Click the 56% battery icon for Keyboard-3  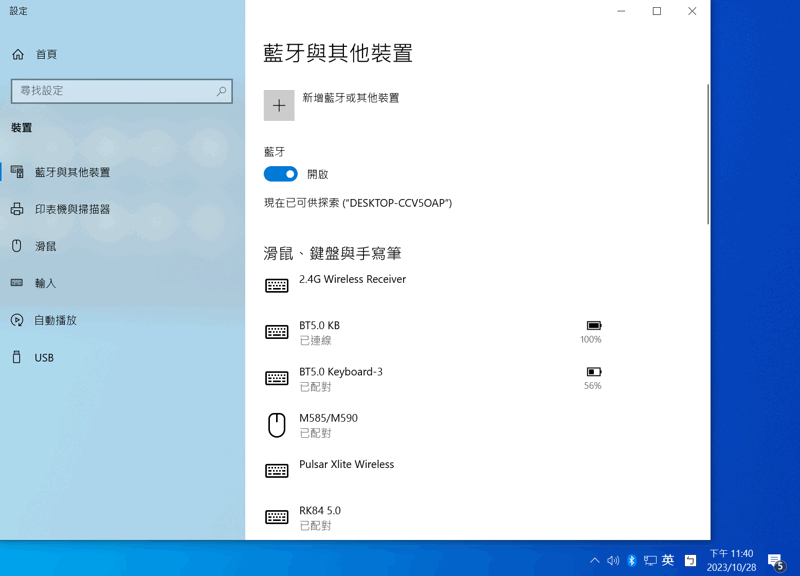(594, 372)
